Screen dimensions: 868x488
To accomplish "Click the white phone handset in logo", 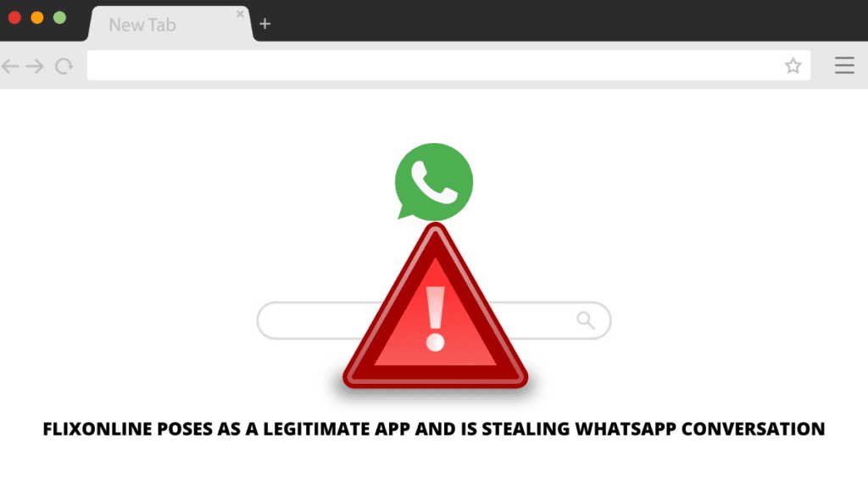I will coord(435,182).
